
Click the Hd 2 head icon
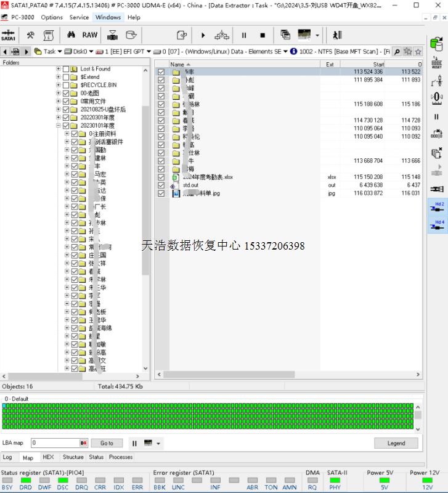click(438, 208)
